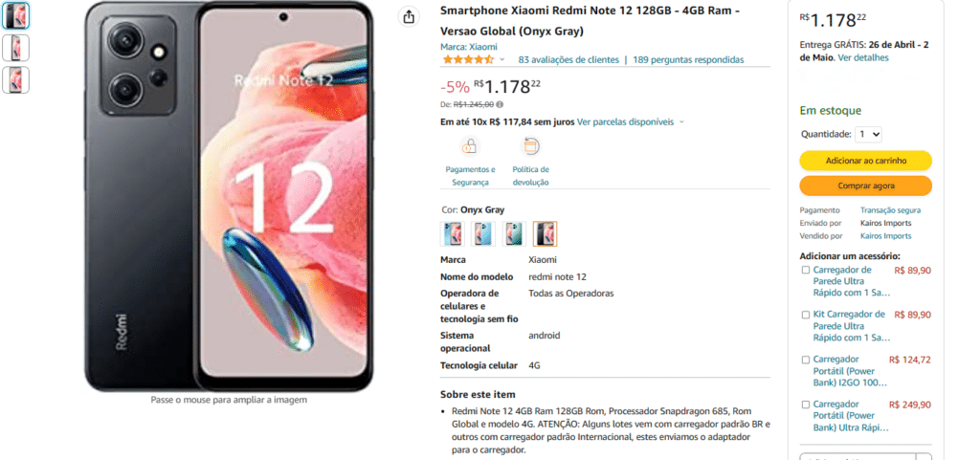This screenshot has height=460, width=980.
Task: Check the R$ 89,90 Carregador de Parede accessory
Action: (806, 271)
